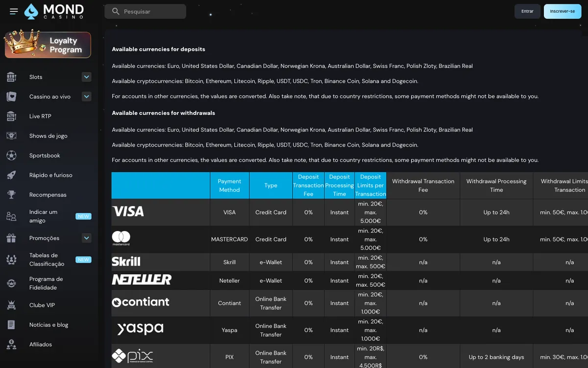Click the PIX logo
Image resolution: width=588 pixels, height=368 pixels.
tap(132, 356)
